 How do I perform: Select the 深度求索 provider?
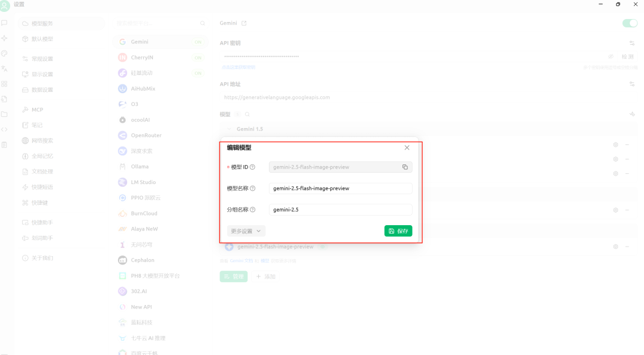[160, 151]
